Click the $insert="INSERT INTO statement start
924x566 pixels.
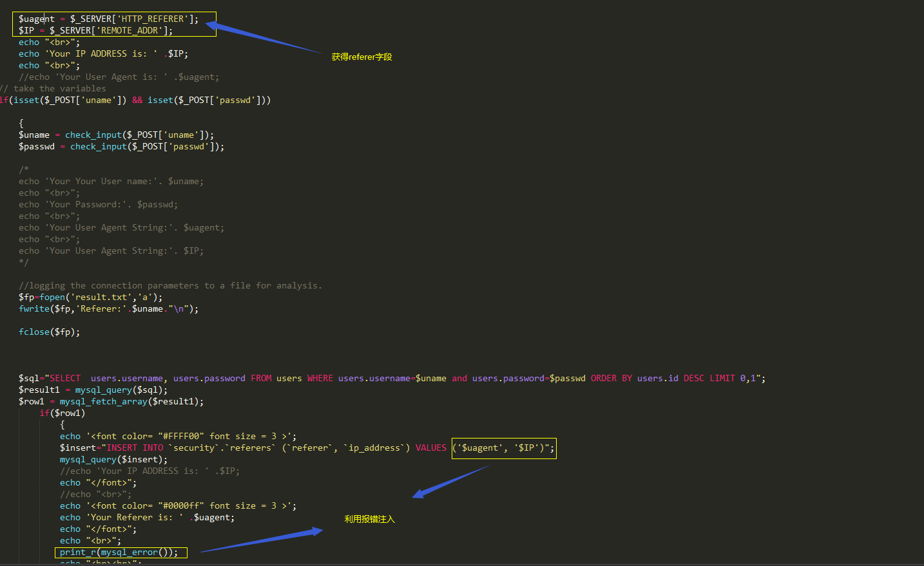pyautogui.click(x=111, y=448)
